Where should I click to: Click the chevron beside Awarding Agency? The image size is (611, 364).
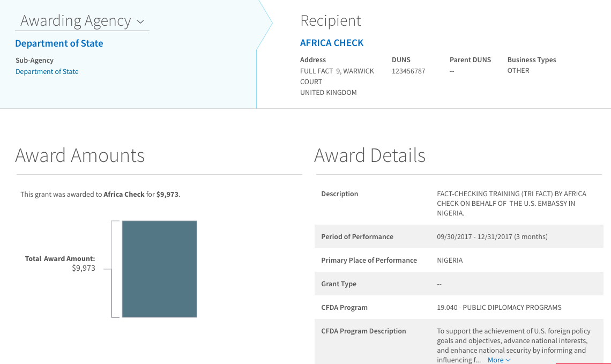coord(140,22)
